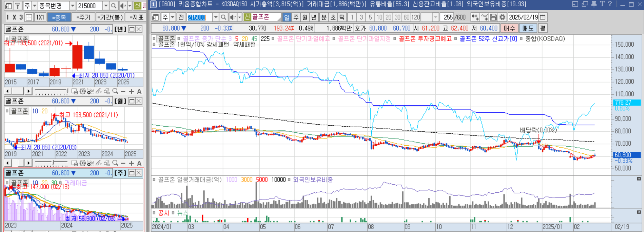Screen dimensions: 644x232
Task: Open settings gear under yearly mini chart
Action: pyautogui.click(x=83, y=91)
